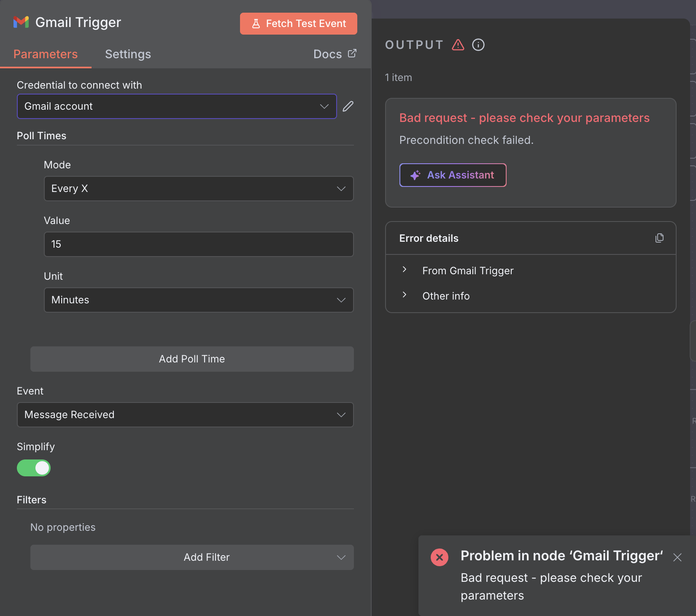Open the Mode dropdown showing Every X
696x616 pixels.
click(x=198, y=189)
